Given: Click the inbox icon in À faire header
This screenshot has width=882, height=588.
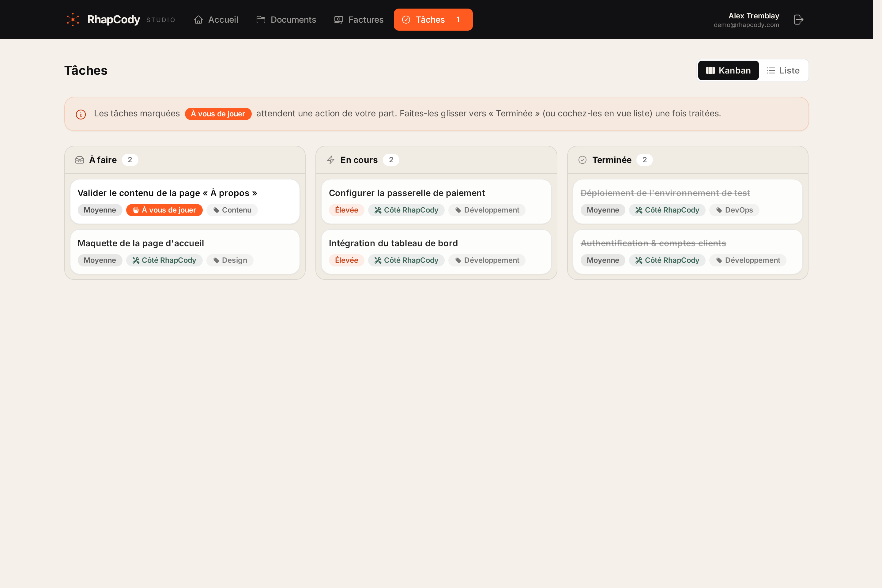Looking at the screenshot, I should [x=80, y=160].
